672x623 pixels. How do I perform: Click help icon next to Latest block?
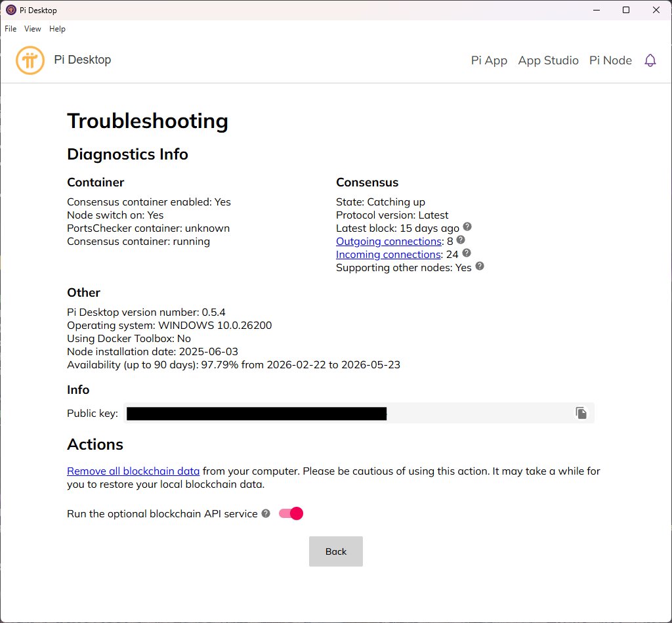(467, 226)
